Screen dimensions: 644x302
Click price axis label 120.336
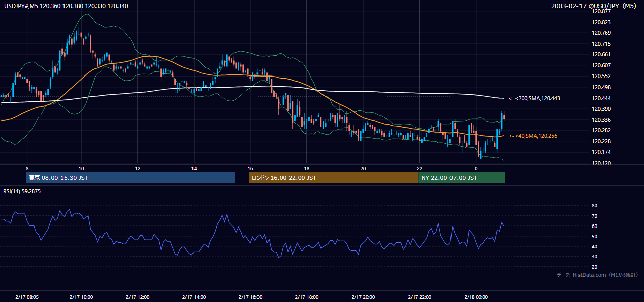pos(601,120)
